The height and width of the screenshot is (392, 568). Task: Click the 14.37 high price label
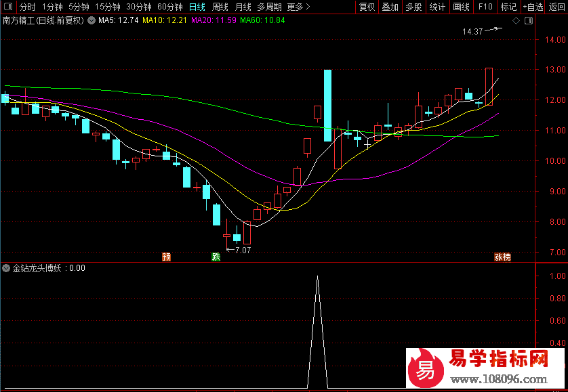click(x=472, y=32)
